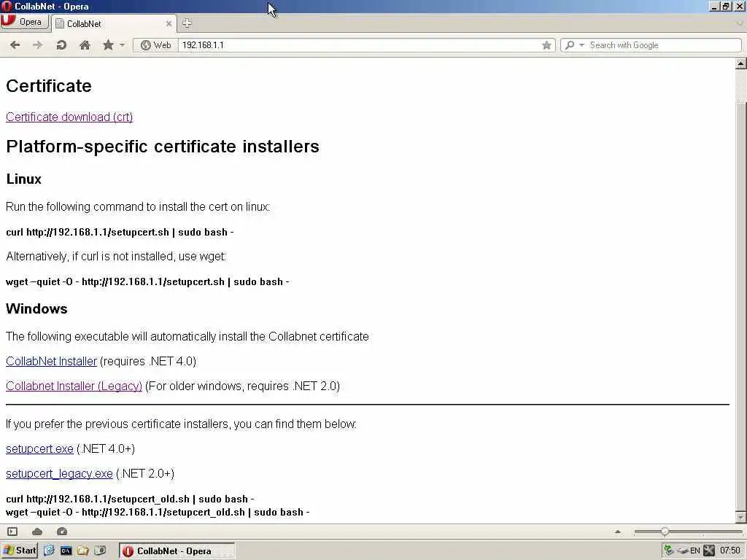This screenshot has width=747, height=560.
Task: Download setupcert_legacy.exe
Action: tap(59, 474)
